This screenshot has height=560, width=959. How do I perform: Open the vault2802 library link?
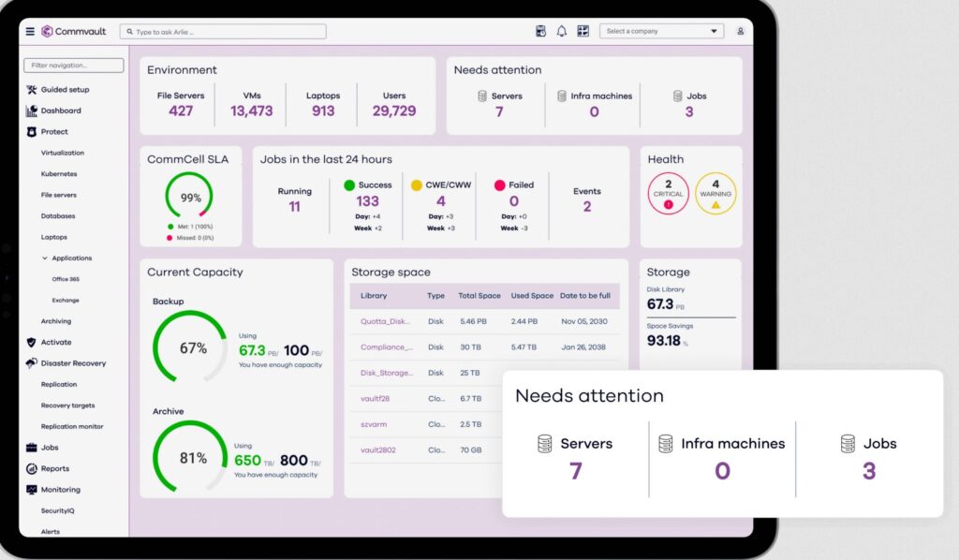[x=378, y=449]
